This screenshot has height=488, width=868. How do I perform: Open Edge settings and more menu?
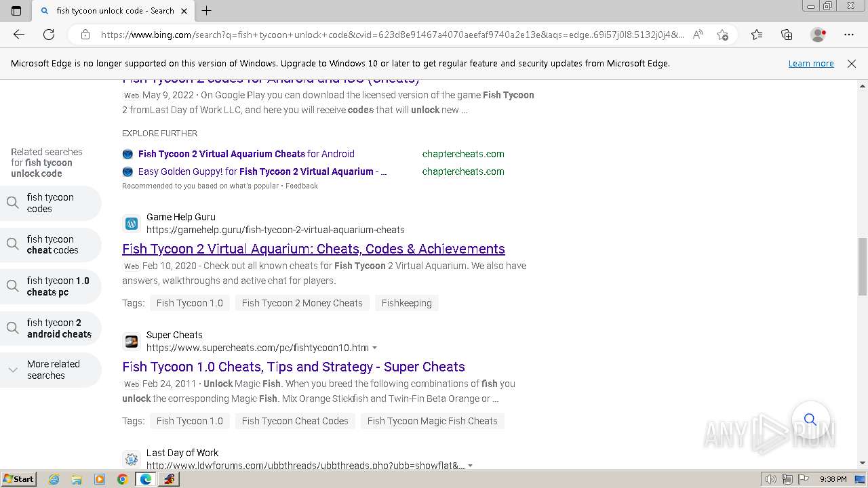[x=849, y=35]
